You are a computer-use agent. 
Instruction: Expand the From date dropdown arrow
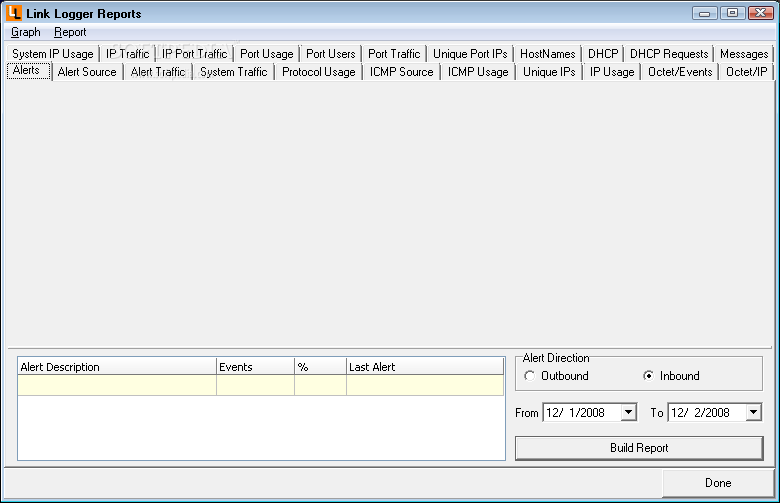click(x=629, y=412)
